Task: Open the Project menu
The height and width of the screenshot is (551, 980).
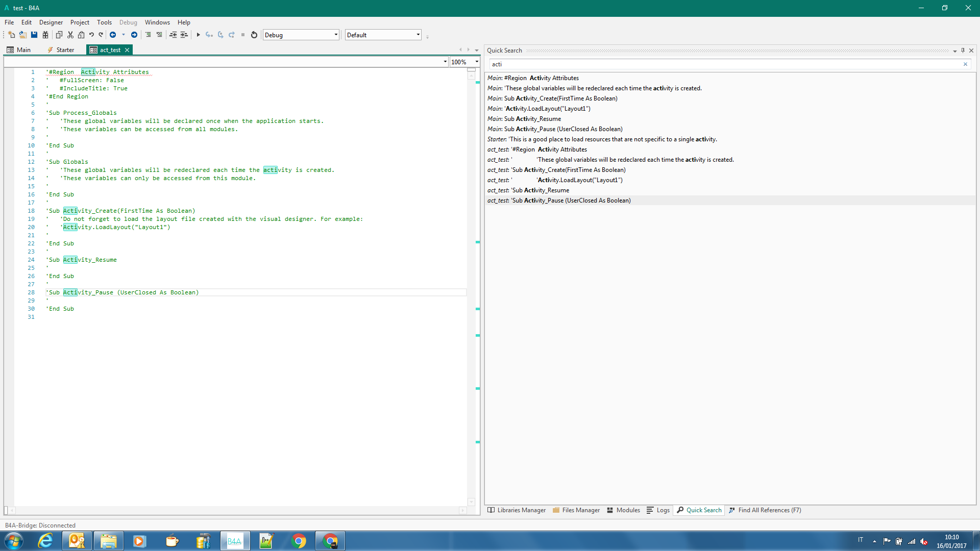Action: tap(80, 22)
